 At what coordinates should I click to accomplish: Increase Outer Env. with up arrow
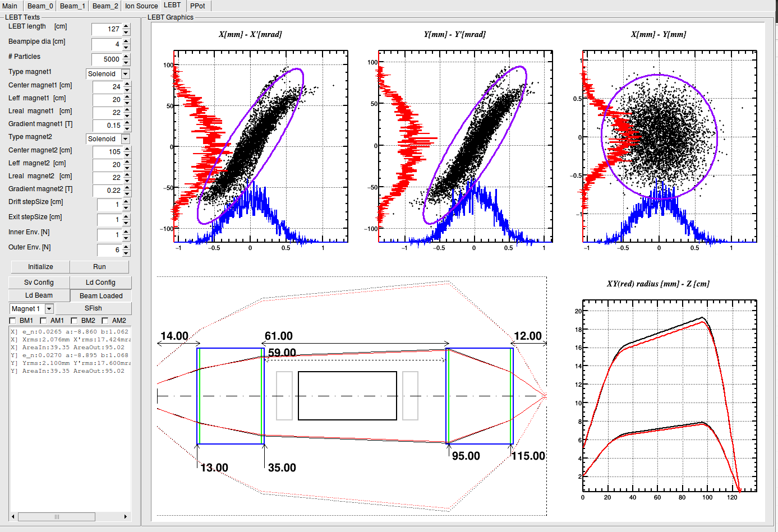pos(126,247)
